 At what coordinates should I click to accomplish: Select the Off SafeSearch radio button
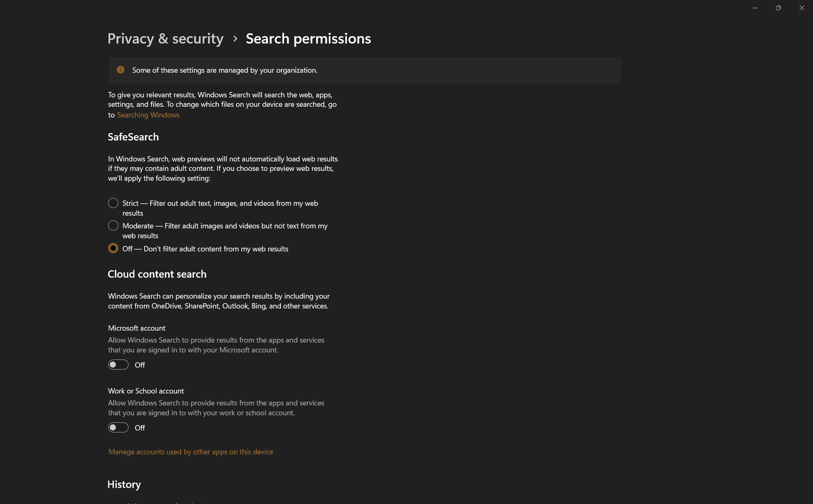pos(113,248)
